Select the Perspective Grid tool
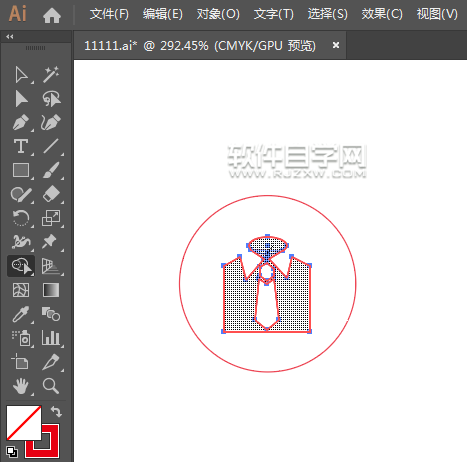The image size is (467, 462). (x=51, y=266)
